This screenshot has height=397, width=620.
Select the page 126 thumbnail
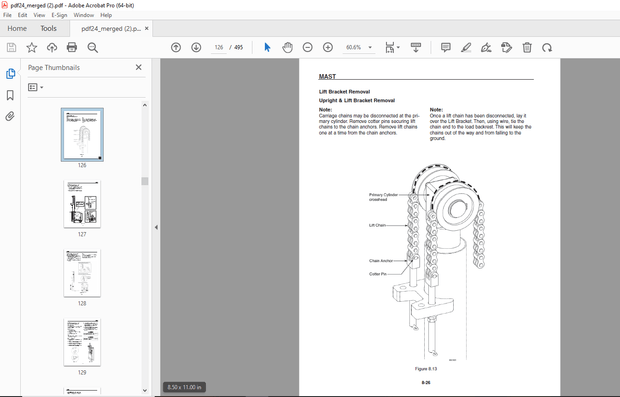(82, 134)
